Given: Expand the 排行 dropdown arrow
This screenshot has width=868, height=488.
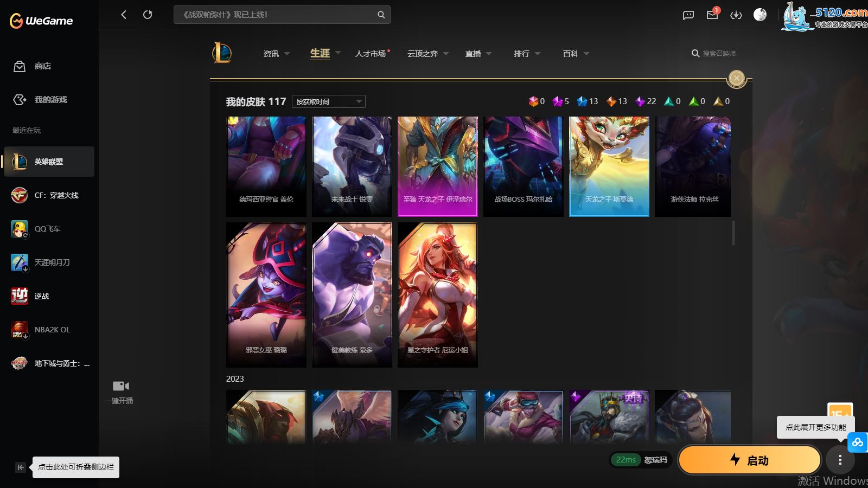Looking at the screenshot, I should (x=538, y=54).
